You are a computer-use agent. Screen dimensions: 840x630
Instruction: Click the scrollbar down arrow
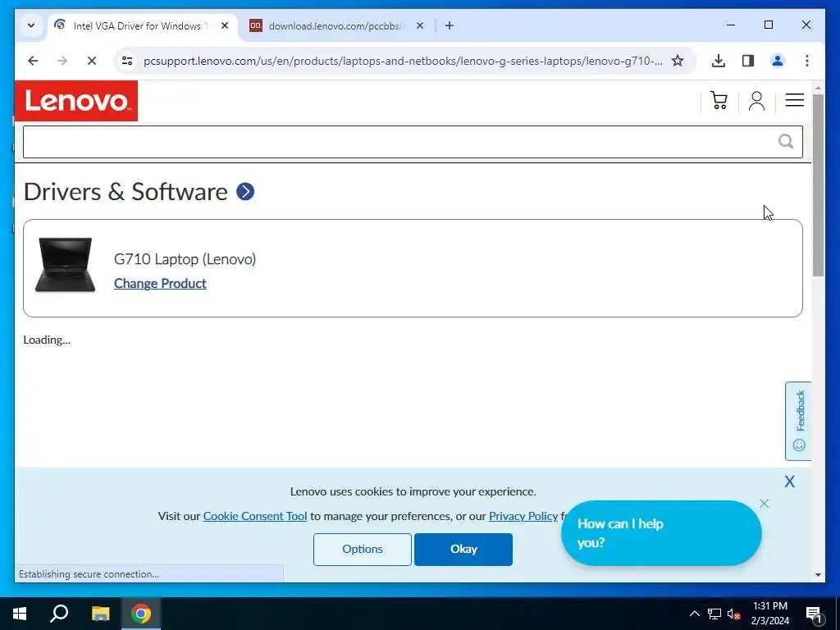(x=818, y=575)
